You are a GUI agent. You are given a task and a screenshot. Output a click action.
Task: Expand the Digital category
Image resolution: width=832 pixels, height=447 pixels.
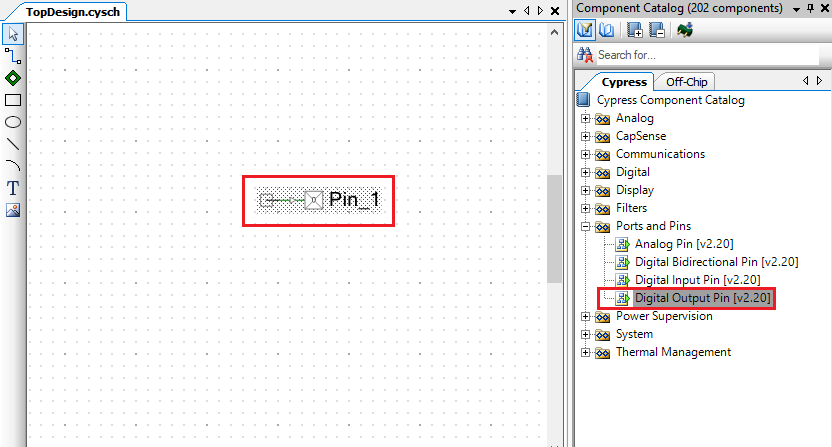[x=585, y=173]
